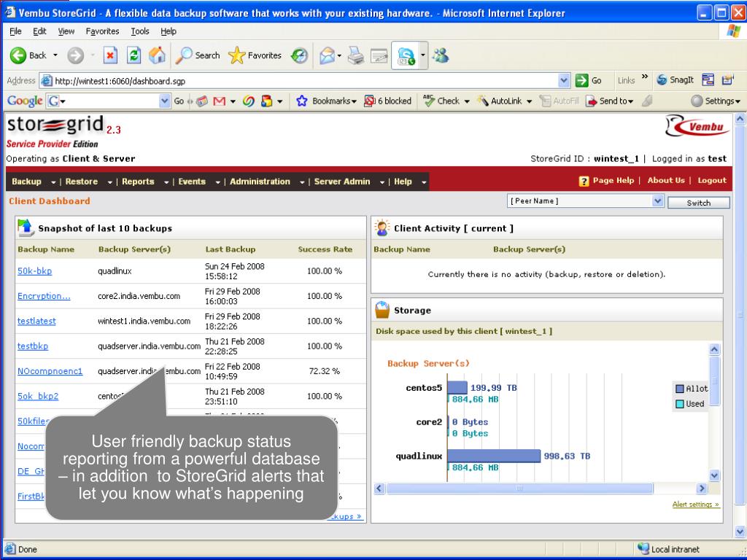Click the Gmail icon in Google toolbar
Screen dimensions: 747x560
[x=219, y=101]
